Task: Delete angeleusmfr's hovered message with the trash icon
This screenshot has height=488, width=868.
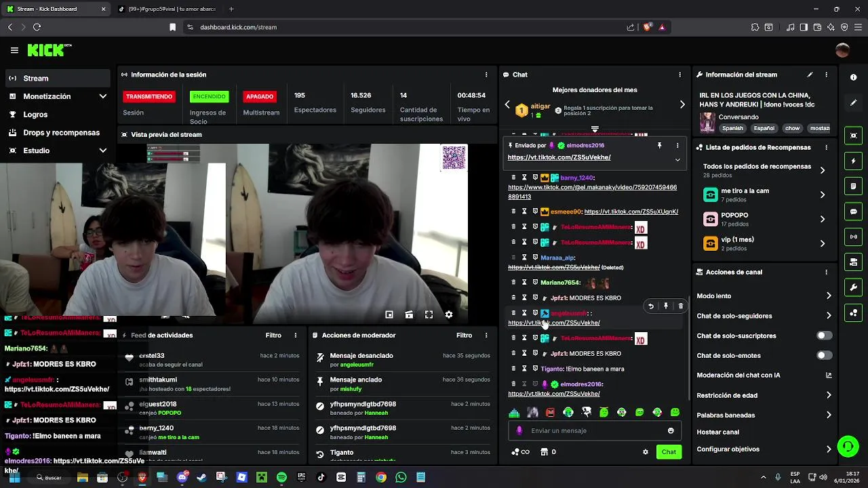Action: pos(681,306)
